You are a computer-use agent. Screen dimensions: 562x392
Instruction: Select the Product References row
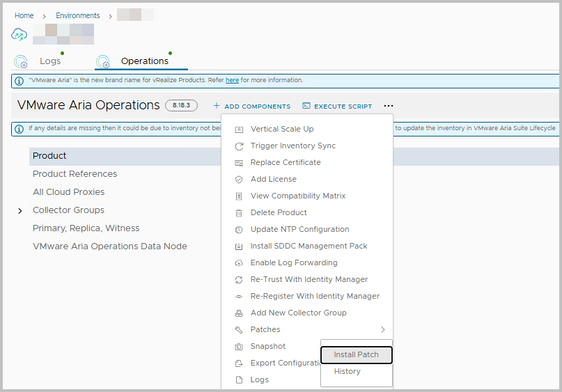[x=75, y=174]
